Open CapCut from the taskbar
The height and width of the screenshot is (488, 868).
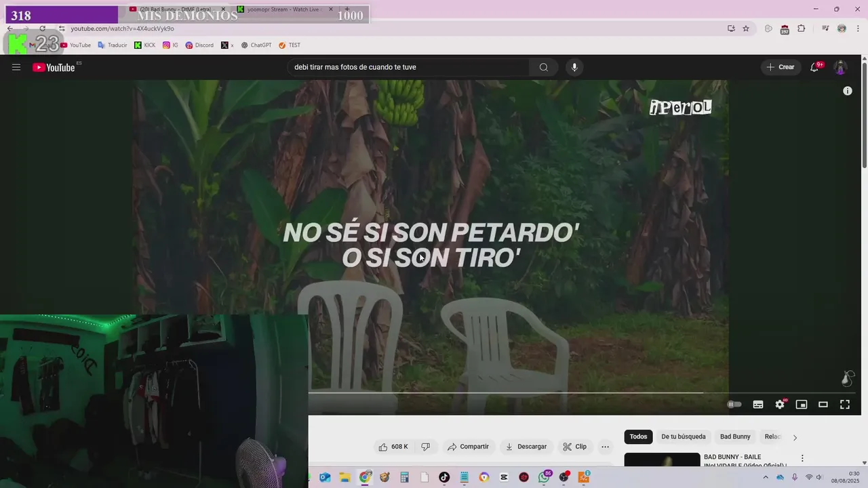504,477
